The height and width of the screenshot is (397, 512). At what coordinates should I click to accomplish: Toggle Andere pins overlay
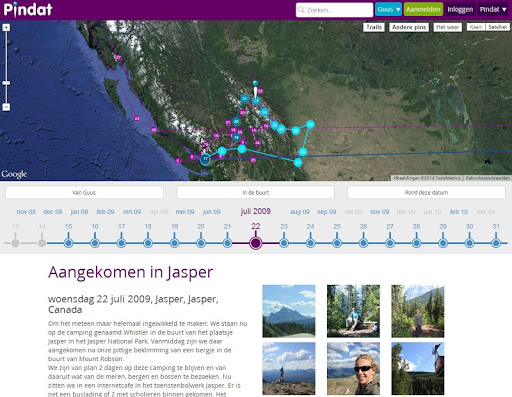[409, 27]
